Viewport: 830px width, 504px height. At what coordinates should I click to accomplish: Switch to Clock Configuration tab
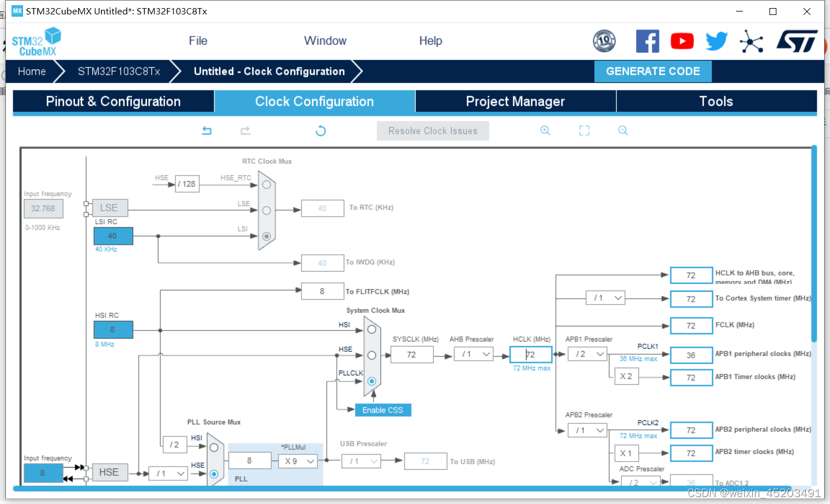pos(315,101)
